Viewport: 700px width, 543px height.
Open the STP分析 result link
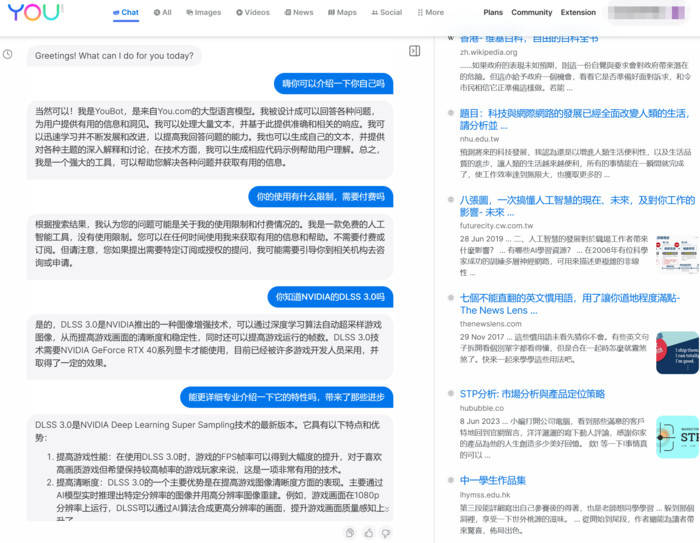[532, 394]
